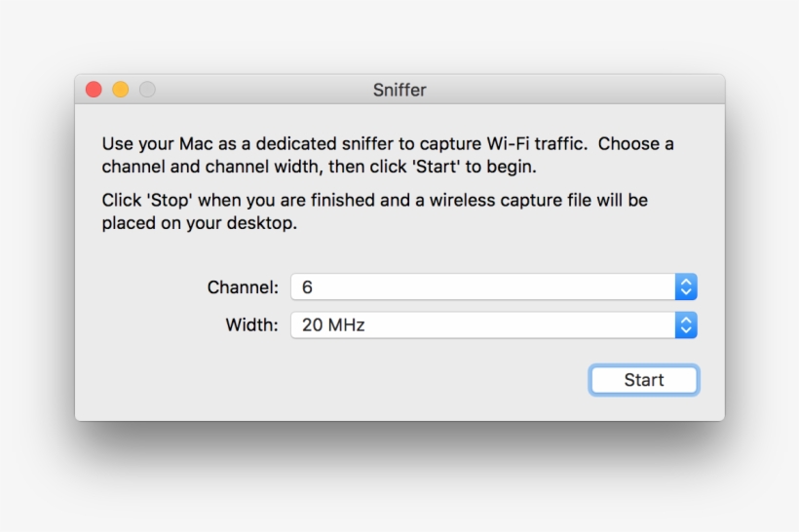Click the blue arrows on Channel selector
799x532 pixels.
(x=686, y=287)
